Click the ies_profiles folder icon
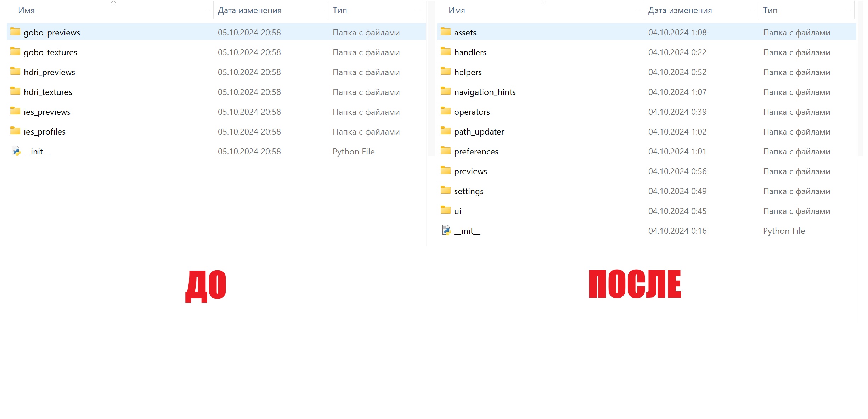Viewport: 868px width, 419px height. point(15,131)
